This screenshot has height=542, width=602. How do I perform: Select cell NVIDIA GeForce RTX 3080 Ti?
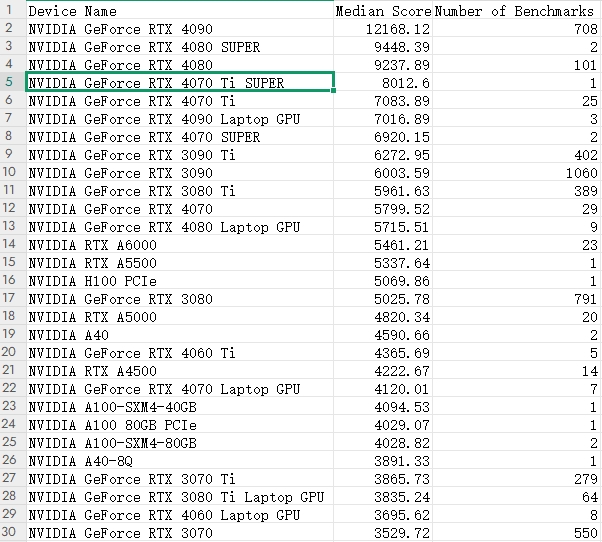pyautogui.click(x=180, y=190)
